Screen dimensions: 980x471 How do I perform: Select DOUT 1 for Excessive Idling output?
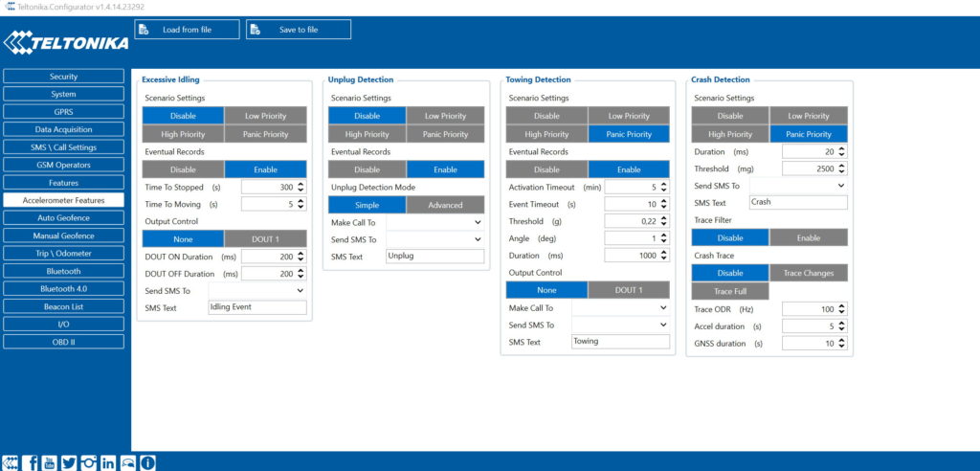tap(266, 239)
